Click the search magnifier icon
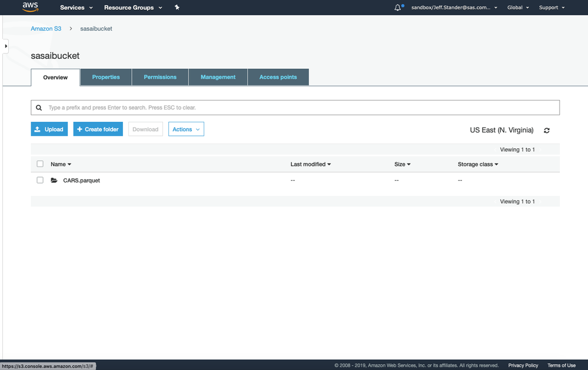 [x=39, y=108]
